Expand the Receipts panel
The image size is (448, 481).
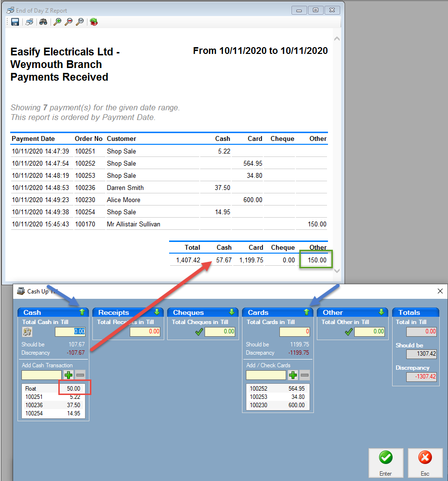(156, 312)
